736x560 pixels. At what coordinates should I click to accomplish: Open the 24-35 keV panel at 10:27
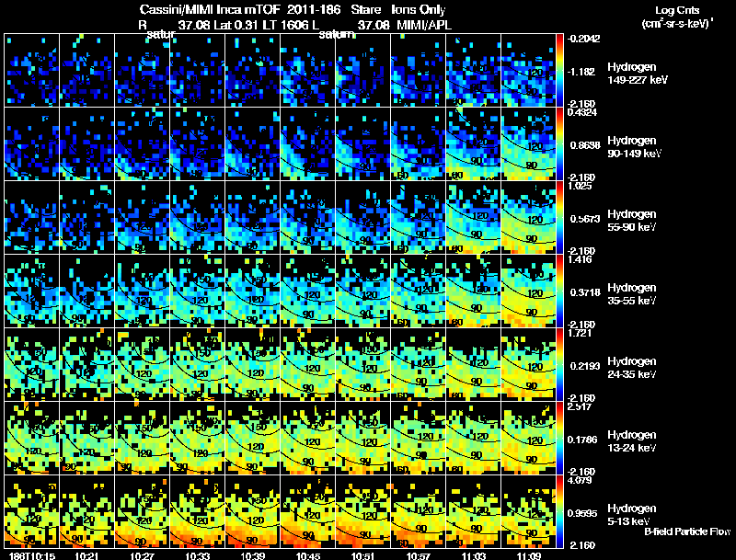click(143, 364)
